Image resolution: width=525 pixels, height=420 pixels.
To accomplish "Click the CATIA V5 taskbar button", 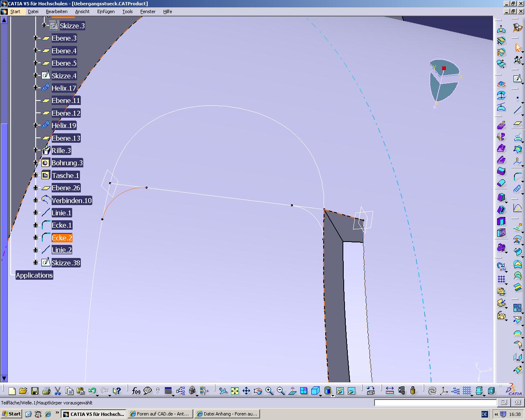I will 93,414.
